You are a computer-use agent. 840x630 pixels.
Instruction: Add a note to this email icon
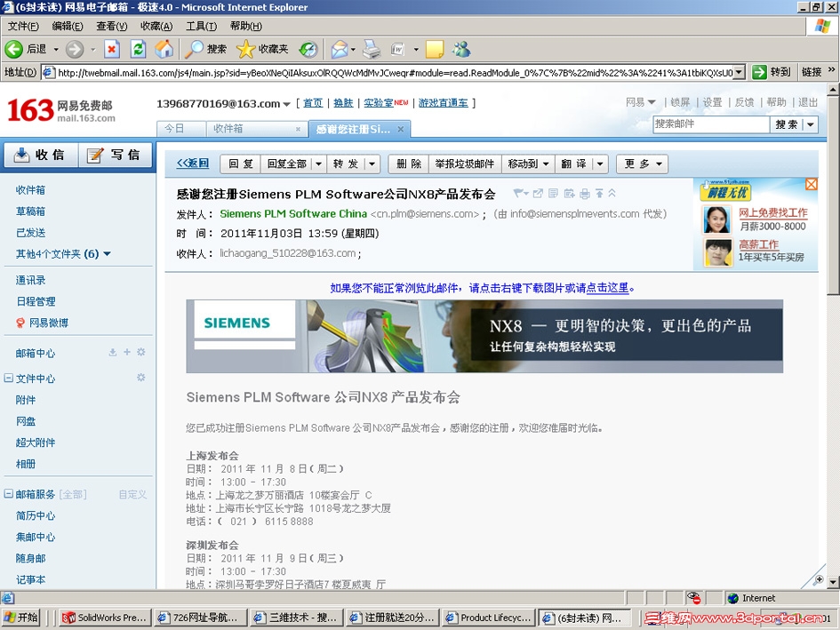click(554, 193)
